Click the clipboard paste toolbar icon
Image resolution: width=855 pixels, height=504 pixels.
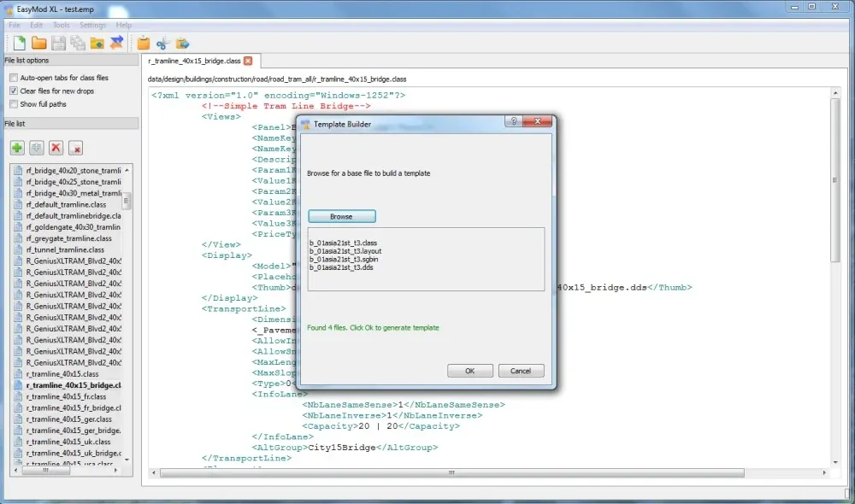pos(144,43)
